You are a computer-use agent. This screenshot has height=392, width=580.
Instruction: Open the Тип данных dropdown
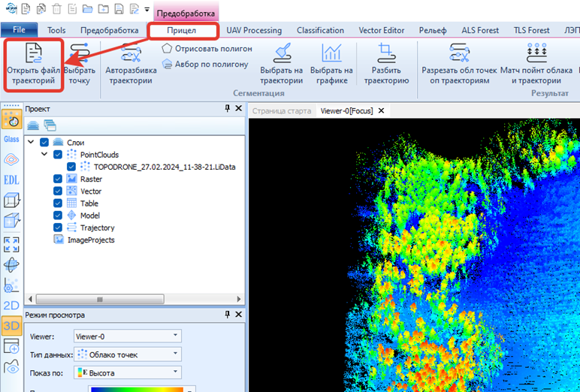point(128,354)
